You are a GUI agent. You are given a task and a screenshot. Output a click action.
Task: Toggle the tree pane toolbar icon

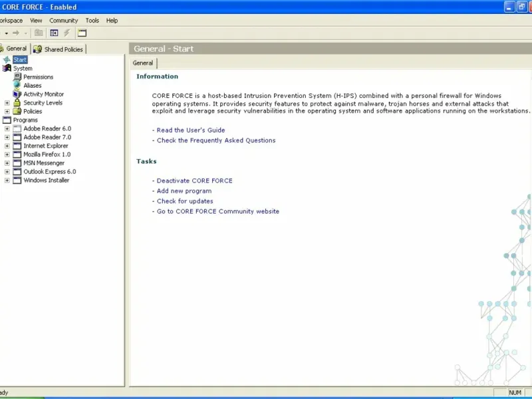tap(54, 33)
